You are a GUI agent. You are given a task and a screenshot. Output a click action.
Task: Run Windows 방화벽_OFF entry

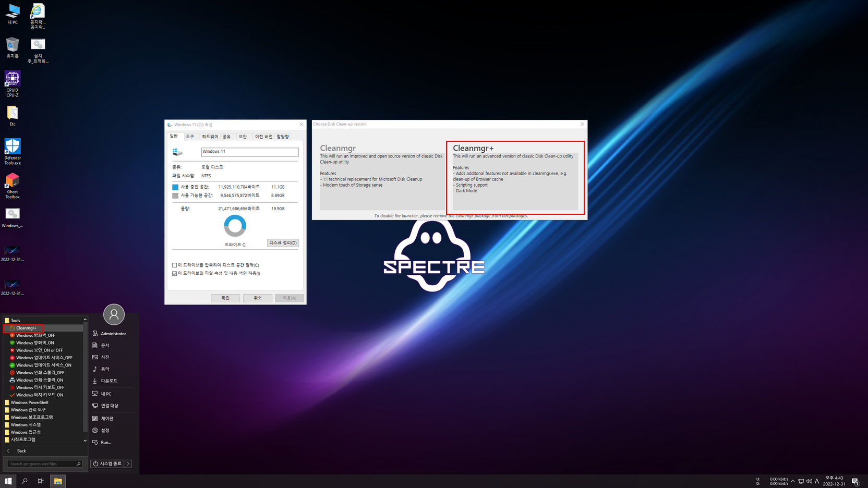(x=35, y=335)
